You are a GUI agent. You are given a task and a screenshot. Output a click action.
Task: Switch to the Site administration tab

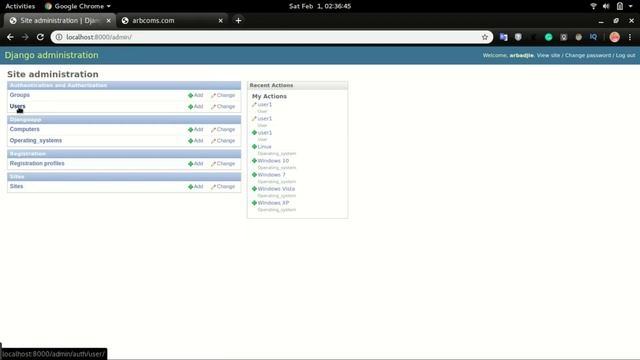pos(60,20)
